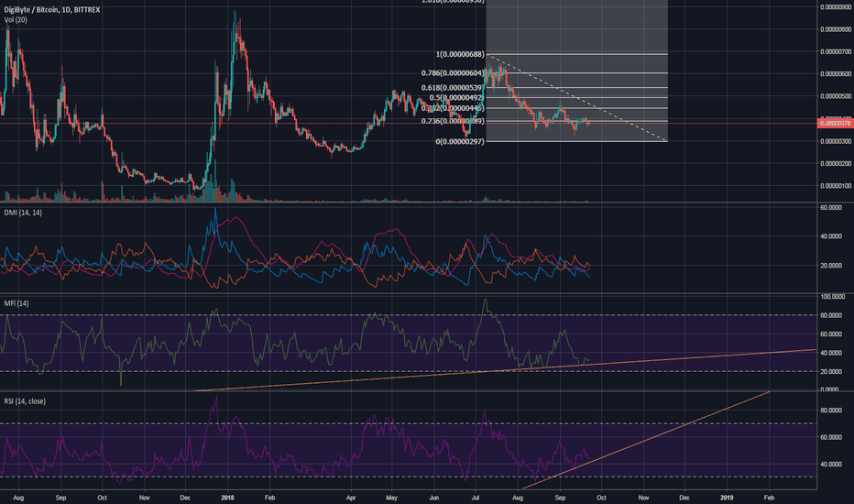The width and height of the screenshot is (854, 504).
Task: Click the 100.0000 value on the MFI scale
Action: (x=833, y=297)
